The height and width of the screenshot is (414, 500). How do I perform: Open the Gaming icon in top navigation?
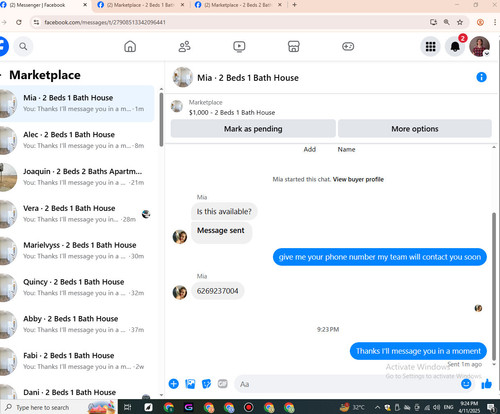pyautogui.click(x=348, y=46)
